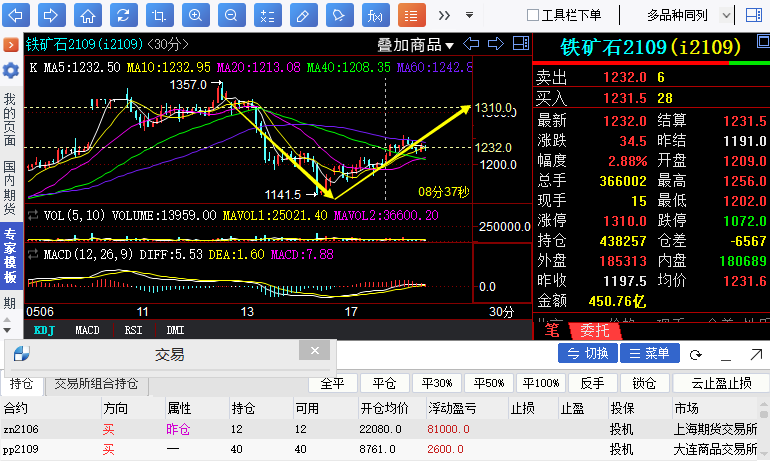
Task: Click the 平100% button
Action: point(541,383)
